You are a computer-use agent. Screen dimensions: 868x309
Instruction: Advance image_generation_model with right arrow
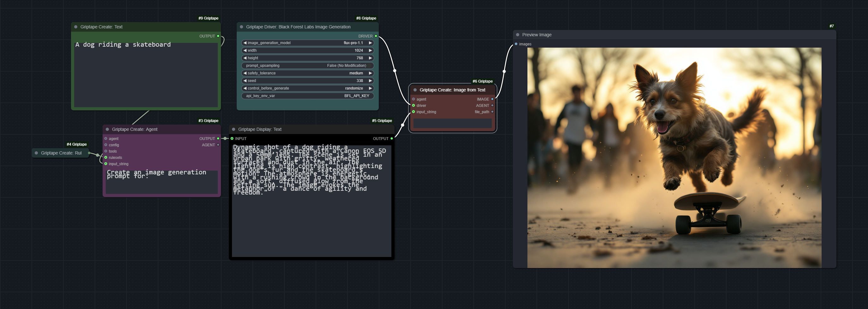370,43
